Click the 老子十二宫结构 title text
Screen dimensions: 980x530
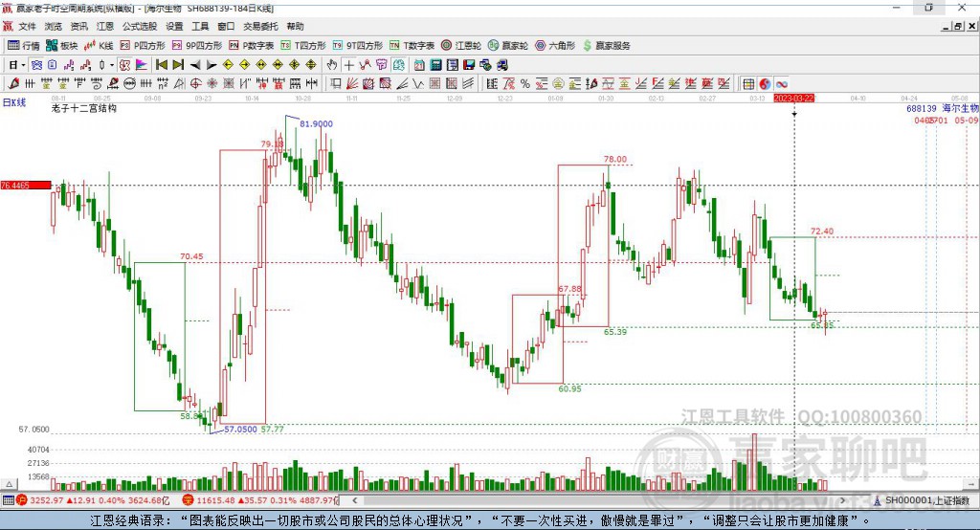point(84,108)
